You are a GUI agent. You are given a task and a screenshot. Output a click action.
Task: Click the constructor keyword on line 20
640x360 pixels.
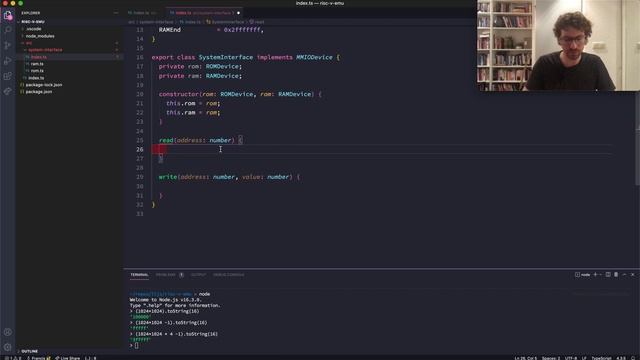click(179, 94)
